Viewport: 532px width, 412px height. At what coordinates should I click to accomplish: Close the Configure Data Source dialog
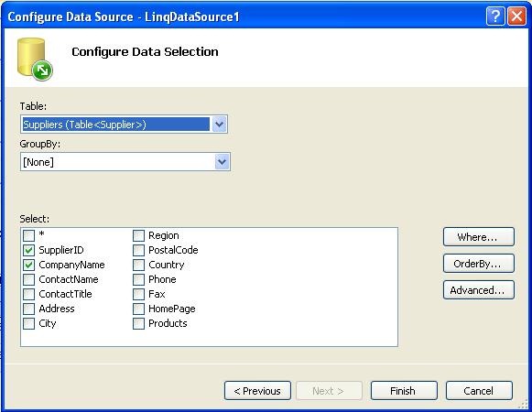pos(516,16)
